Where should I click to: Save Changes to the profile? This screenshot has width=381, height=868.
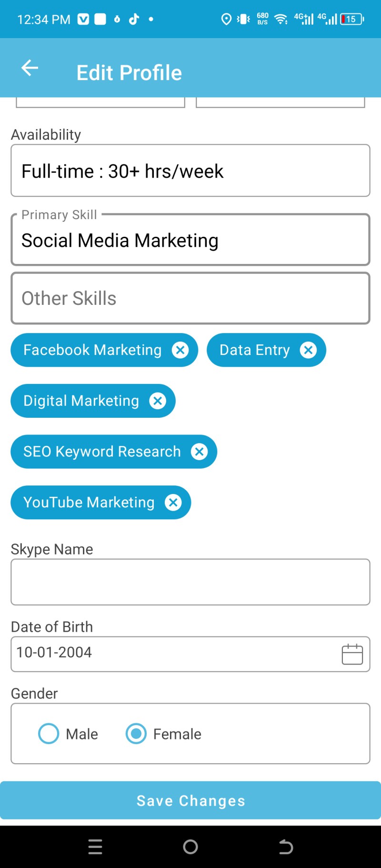pos(190,800)
